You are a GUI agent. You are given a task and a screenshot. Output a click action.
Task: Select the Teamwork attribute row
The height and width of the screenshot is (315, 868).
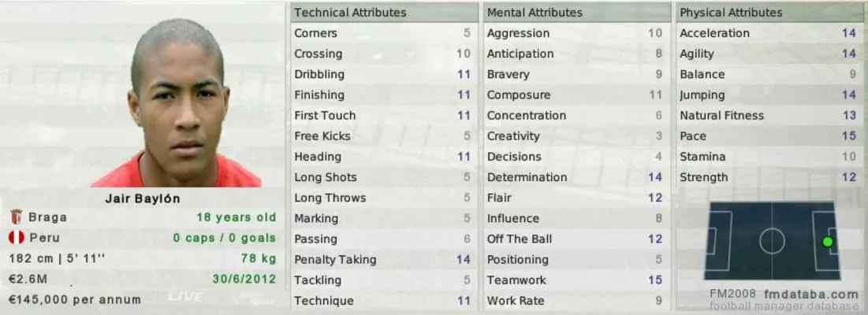coord(574,280)
